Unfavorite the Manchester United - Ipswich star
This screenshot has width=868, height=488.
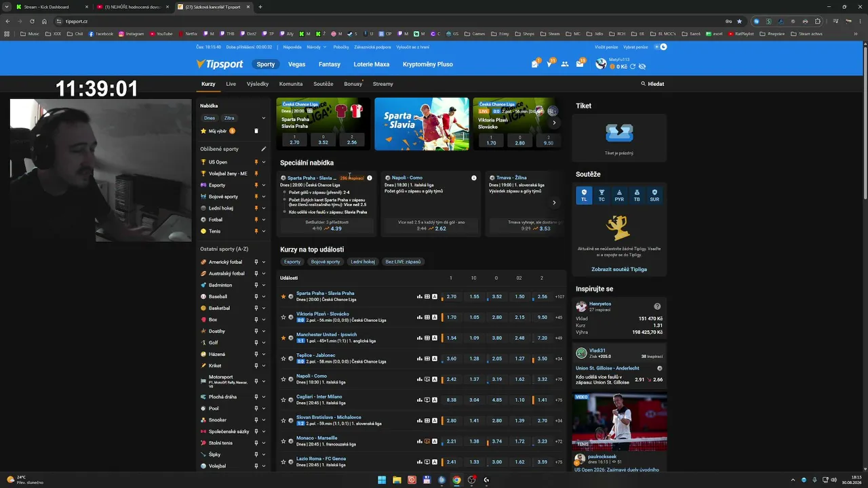tap(283, 338)
